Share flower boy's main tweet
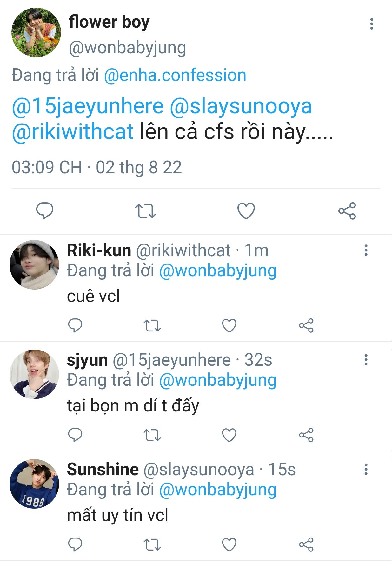Image resolution: width=392 pixels, height=561 pixels. [347, 211]
